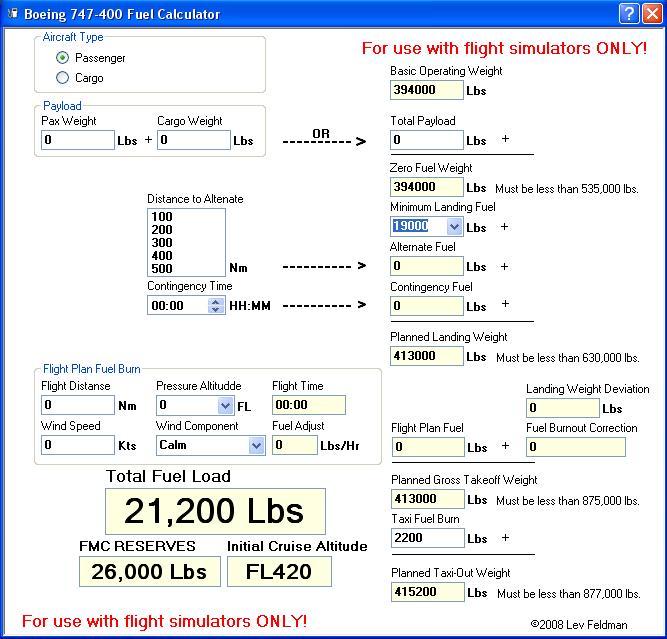This screenshot has height=639, width=667.
Task: Click the Cargo Weight input field
Action: tap(194, 140)
